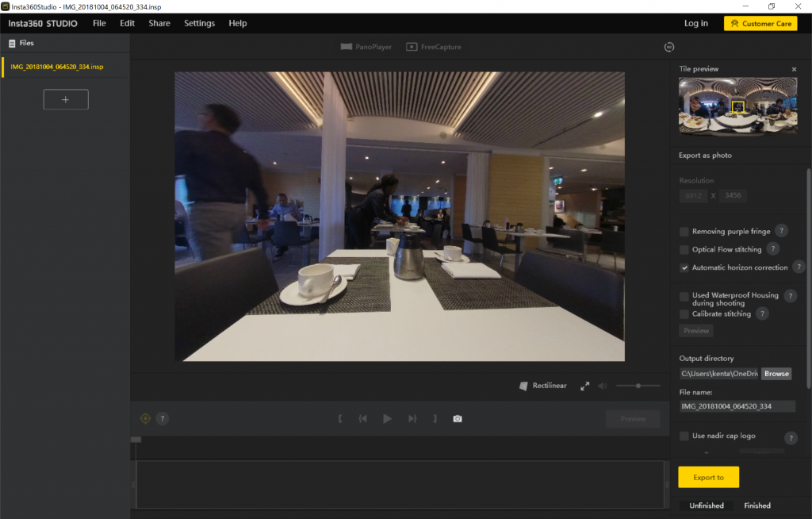Check Optical Flow stitching
Image resolution: width=812 pixels, height=519 pixels.
(x=684, y=249)
